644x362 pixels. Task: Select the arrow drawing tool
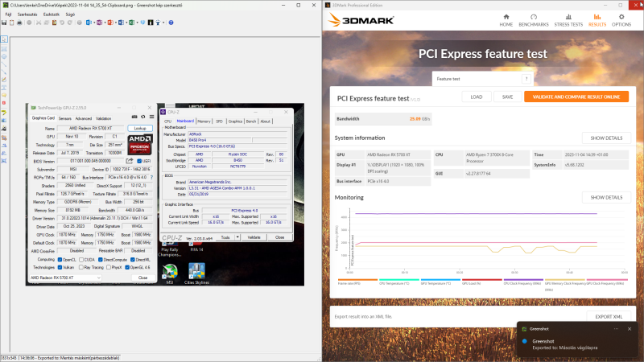(x=4, y=72)
